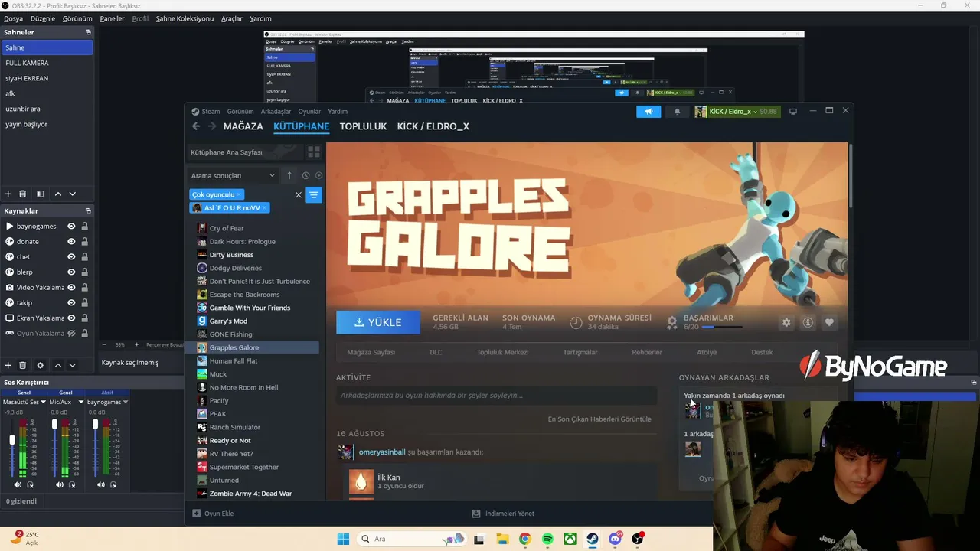Viewport: 980px width, 551px height.
Task: Mute Masaüstü Ses audio channel
Action: 18,484
